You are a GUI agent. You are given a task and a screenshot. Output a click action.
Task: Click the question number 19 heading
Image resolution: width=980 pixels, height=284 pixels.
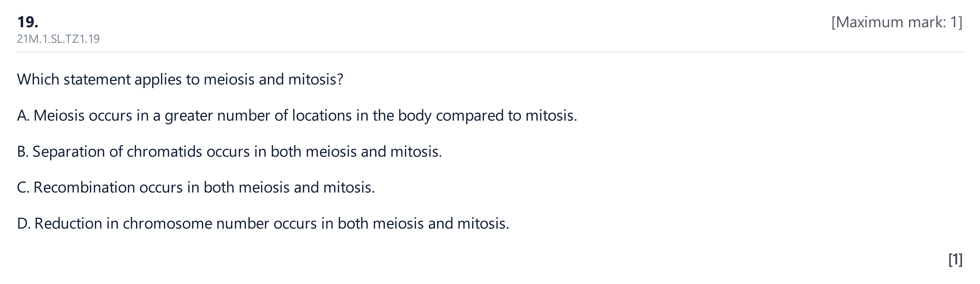pos(28,22)
